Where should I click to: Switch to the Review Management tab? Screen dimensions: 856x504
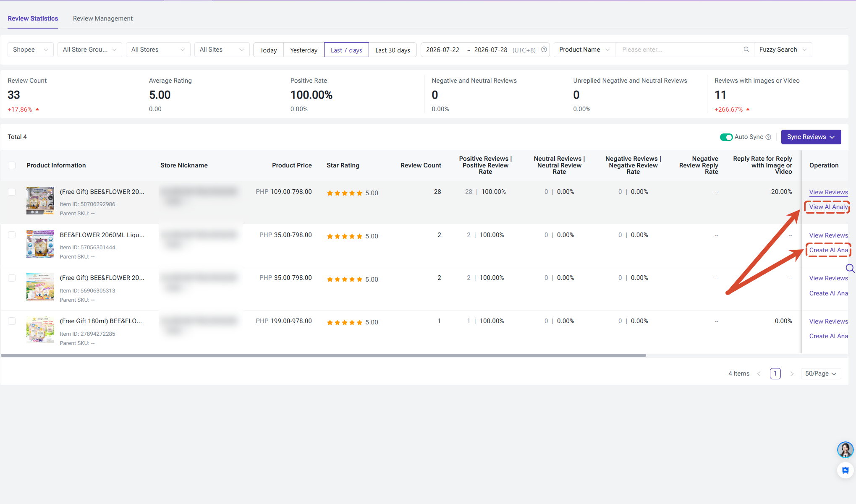(x=103, y=18)
